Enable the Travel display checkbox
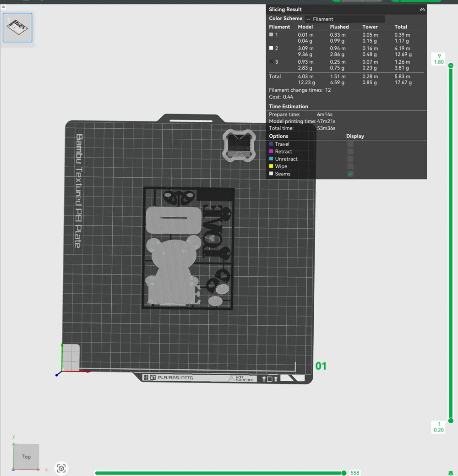The width and height of the screenshot is (458, 476). 350,143
